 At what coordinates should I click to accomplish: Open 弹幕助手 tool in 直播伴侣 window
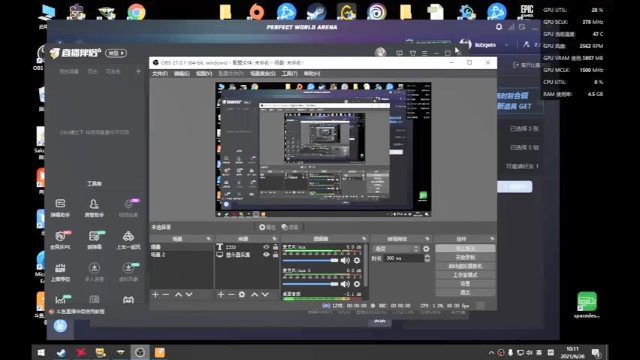(x=60, y=207)
